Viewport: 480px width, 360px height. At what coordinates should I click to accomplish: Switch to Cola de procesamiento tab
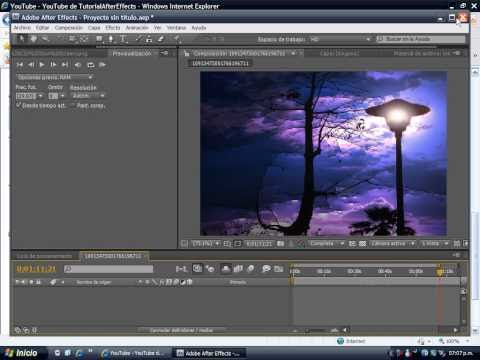(44, 256)
